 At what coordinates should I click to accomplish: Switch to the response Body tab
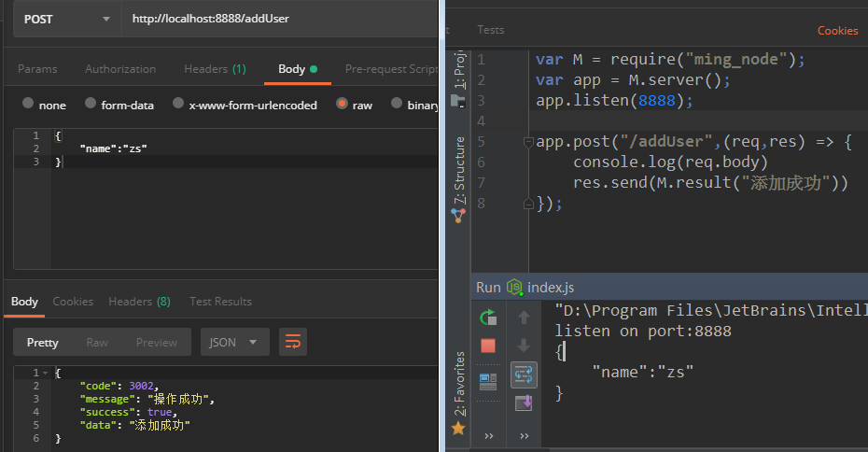[24, 302]
